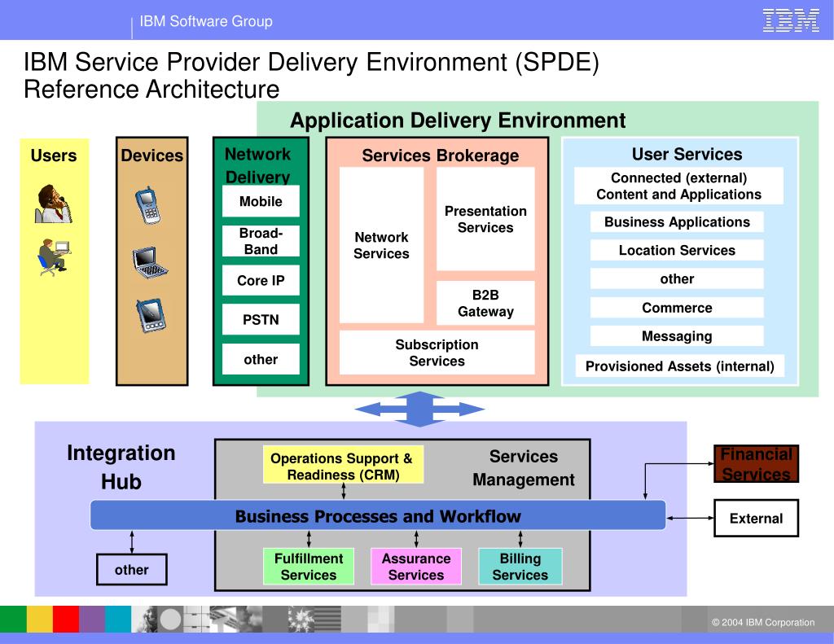Click the Assurance Services box
Viewport: 834px width, 644px height.
[x=416, y=567]
